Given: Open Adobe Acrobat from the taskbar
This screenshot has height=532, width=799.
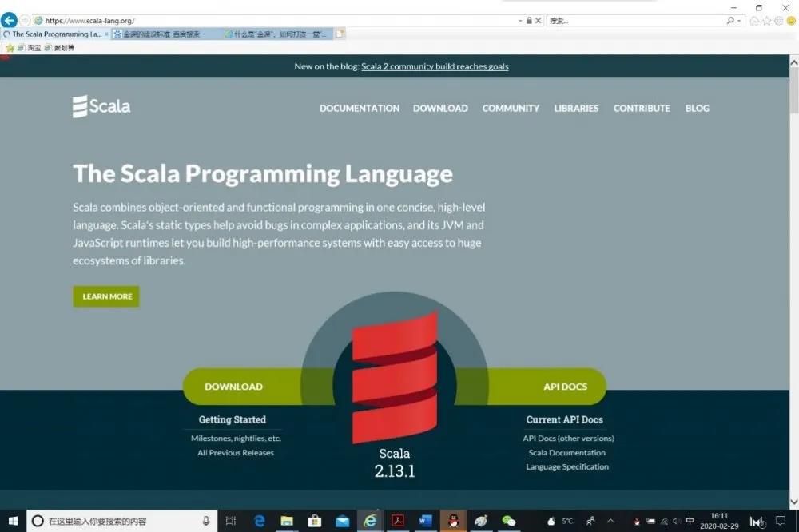Looking at the screenshot, I should pos(397,521).
